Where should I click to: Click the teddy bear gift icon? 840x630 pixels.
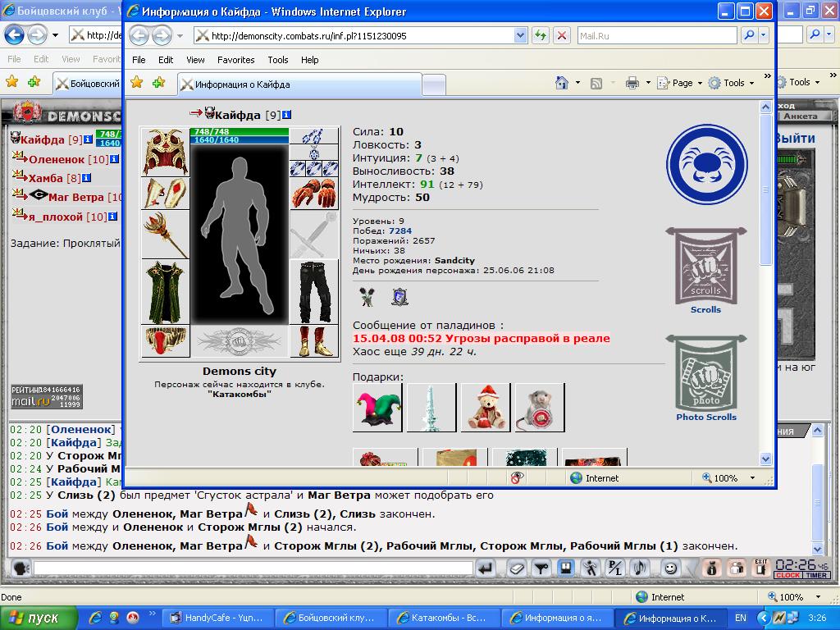click(x=486, y=407)
